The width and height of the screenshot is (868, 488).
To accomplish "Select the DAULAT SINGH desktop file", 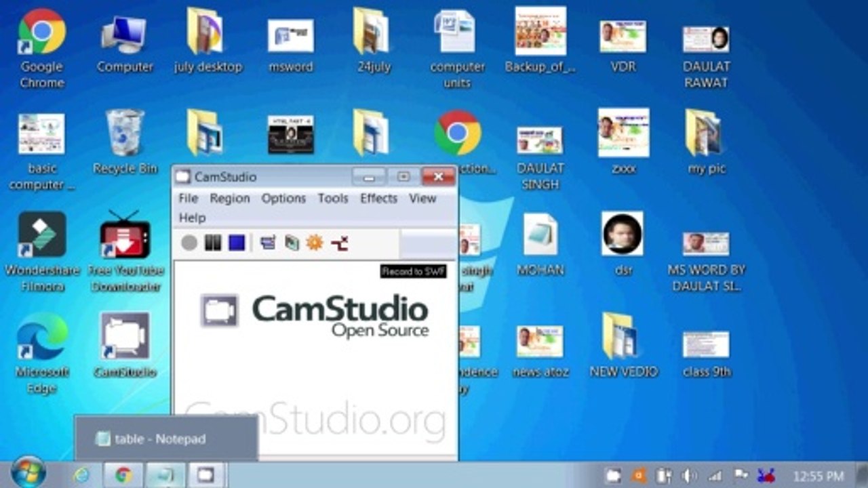I will [x=540, y=159].
